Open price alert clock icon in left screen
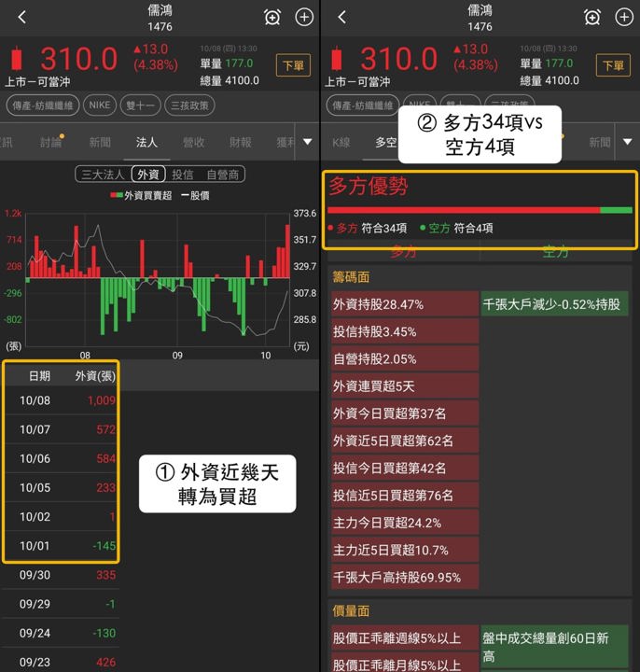Image resolution: width=640 pixels, height=672 pixels. (272, 18)
